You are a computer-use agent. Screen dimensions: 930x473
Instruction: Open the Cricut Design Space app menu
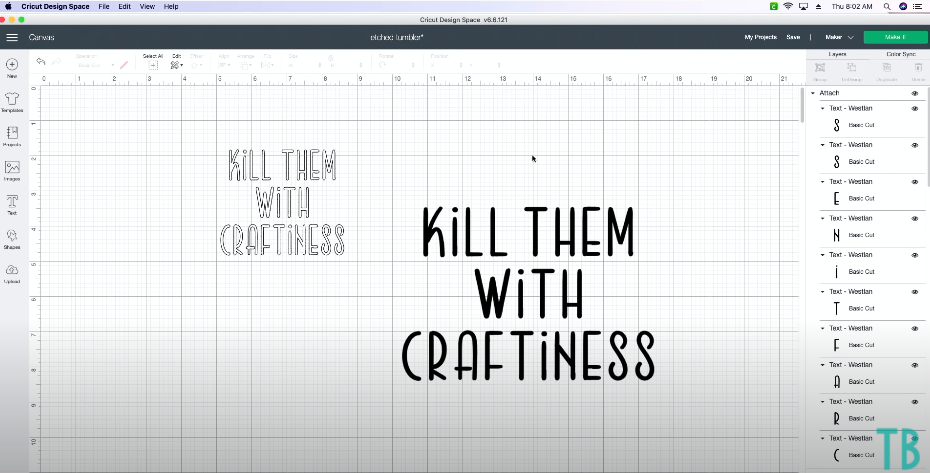(x=55, y=7)
